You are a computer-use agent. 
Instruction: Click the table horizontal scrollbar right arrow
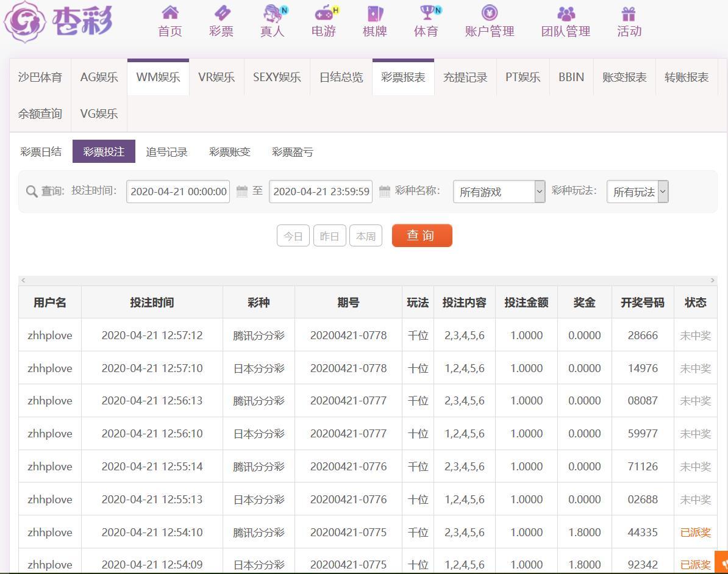tap(712, 280)
